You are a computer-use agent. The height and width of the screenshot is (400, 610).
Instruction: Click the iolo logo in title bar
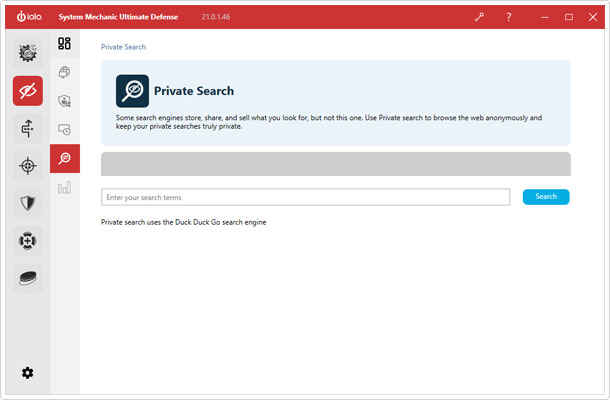(x=29, y=17)
